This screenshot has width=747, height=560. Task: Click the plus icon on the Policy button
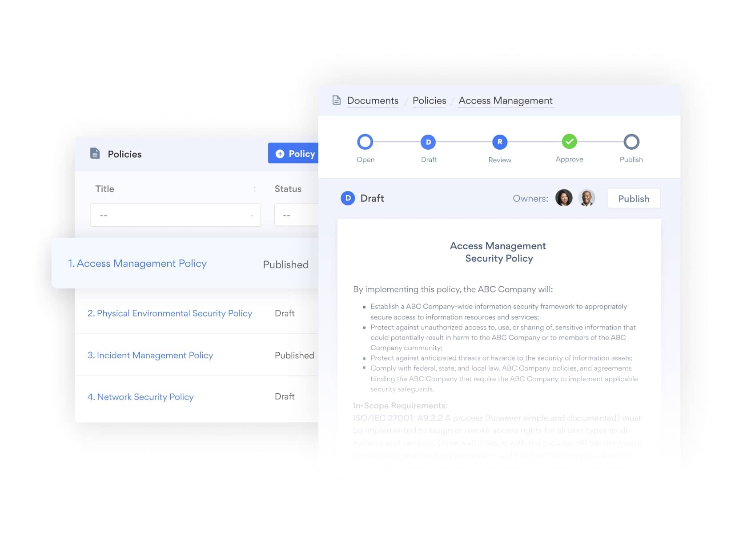pos(279,153)
